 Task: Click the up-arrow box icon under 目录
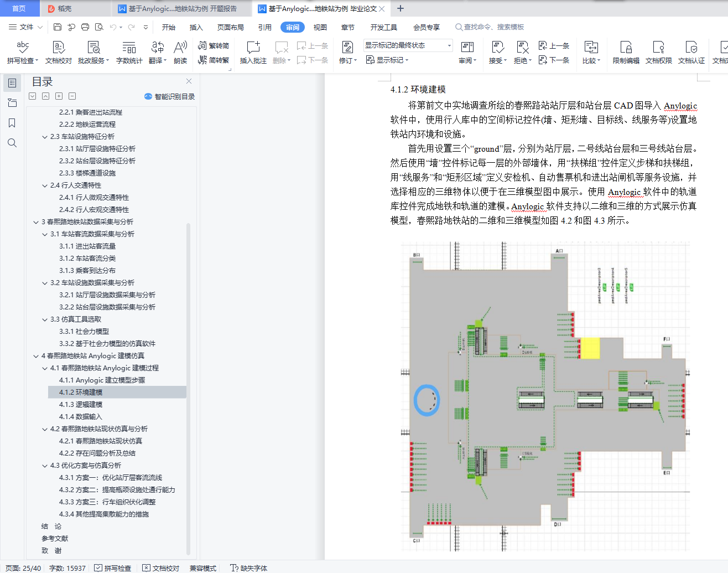tap(46, 96)
